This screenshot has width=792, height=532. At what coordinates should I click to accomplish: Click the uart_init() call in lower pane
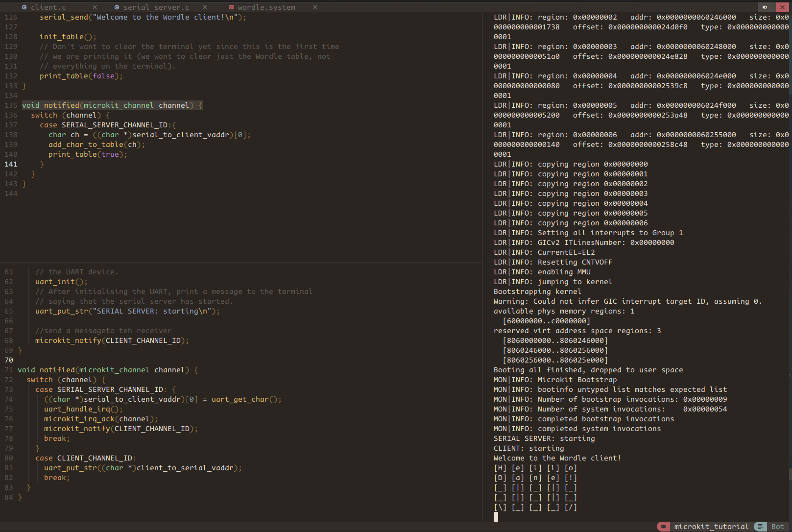click(x=61, y=282)
